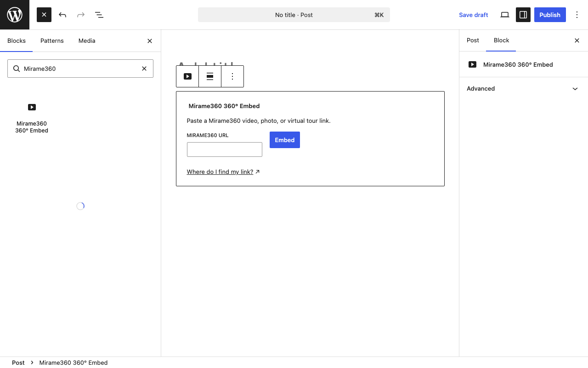Click the block search field
This screenshot has width=588, height=368.
click(x=80, y=69)
